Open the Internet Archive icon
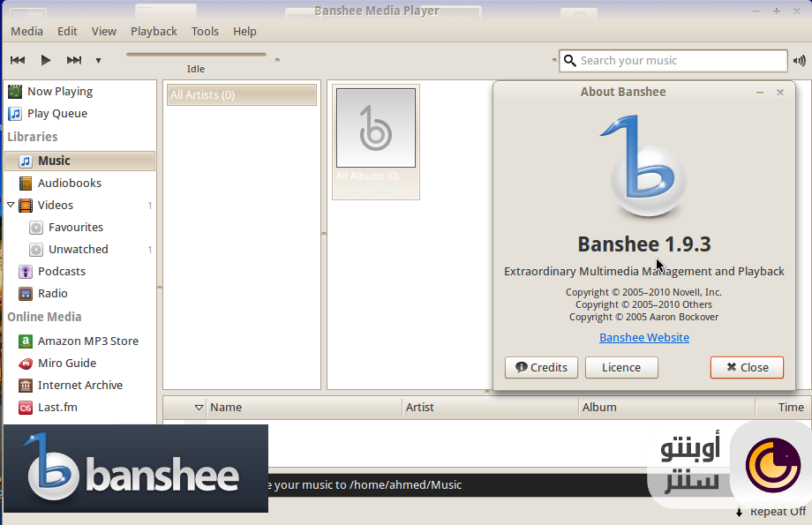This screenshot has width=812, height=525. pos(26,385)
